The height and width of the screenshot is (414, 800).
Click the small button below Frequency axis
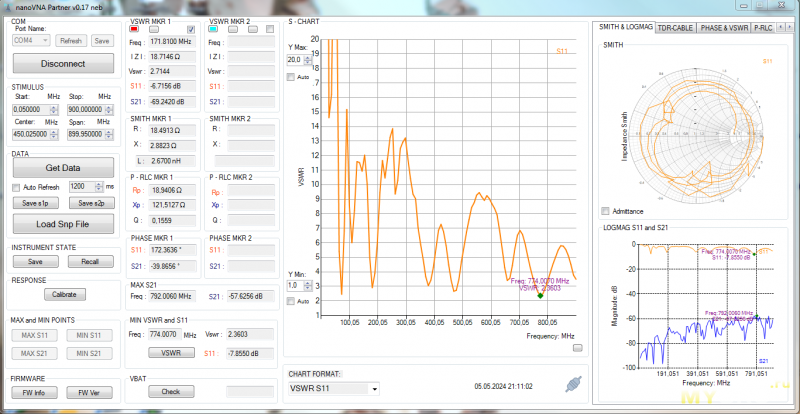pos(577,348)
